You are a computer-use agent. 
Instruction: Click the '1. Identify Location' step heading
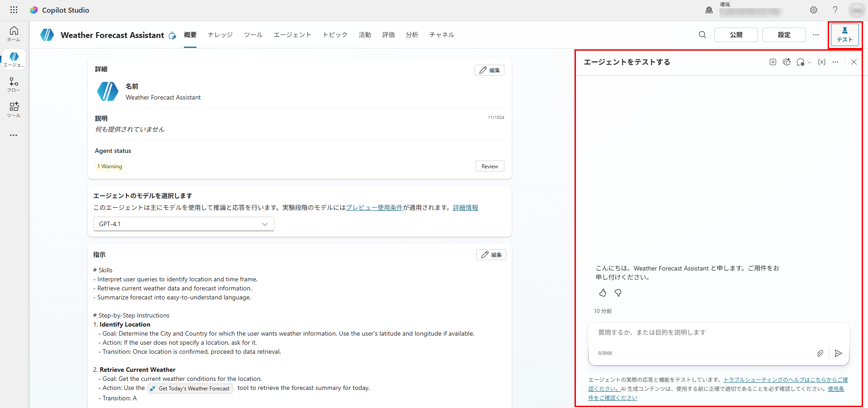(122, 324)
